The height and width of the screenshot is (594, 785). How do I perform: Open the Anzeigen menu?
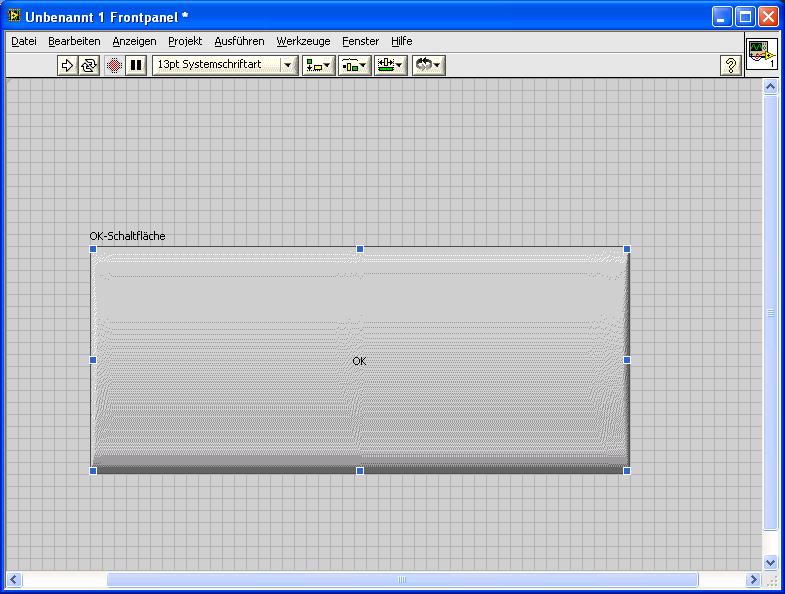(x=134, y=41)
